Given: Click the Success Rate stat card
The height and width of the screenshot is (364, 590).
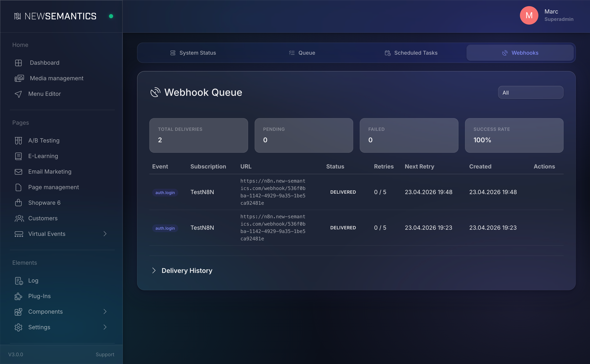Looking at the screenshot, I should [x=514, y=135].
